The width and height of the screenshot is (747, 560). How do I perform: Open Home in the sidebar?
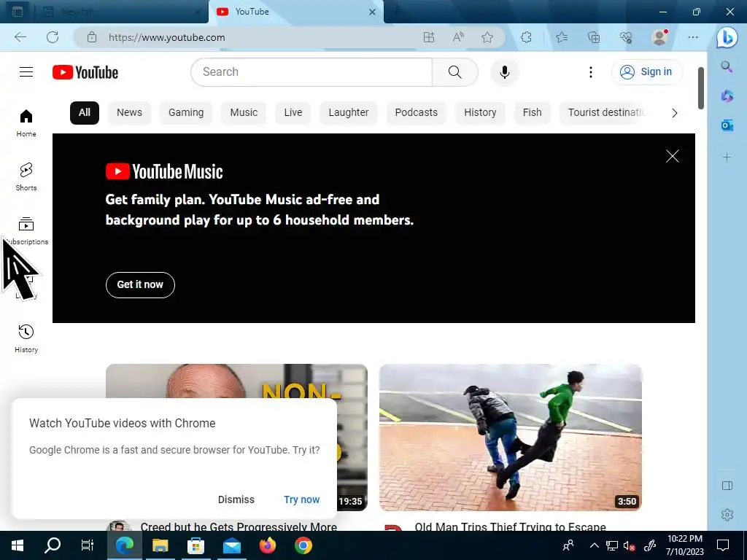coord(26,122)
